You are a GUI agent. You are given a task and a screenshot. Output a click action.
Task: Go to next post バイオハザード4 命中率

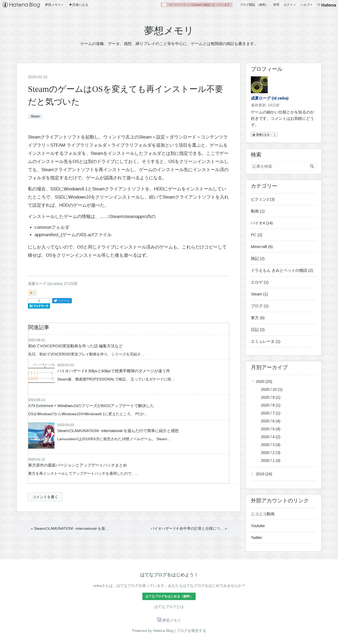coord(189,528)
